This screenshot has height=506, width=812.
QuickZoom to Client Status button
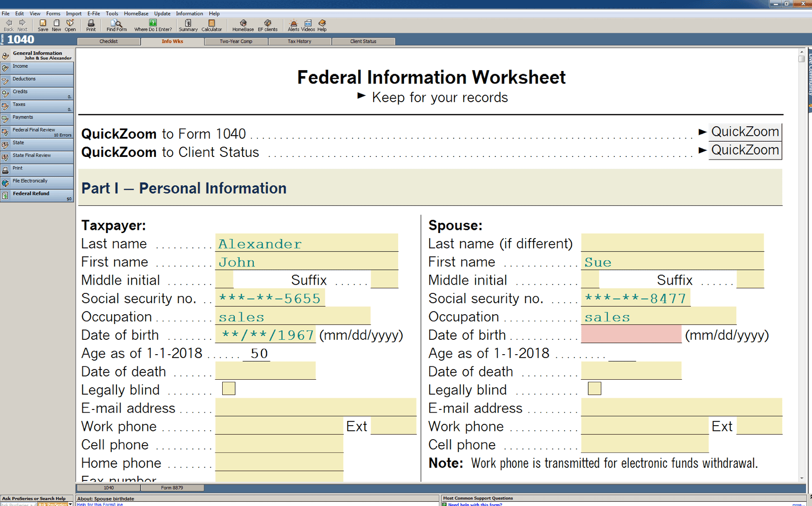(745, 150)
